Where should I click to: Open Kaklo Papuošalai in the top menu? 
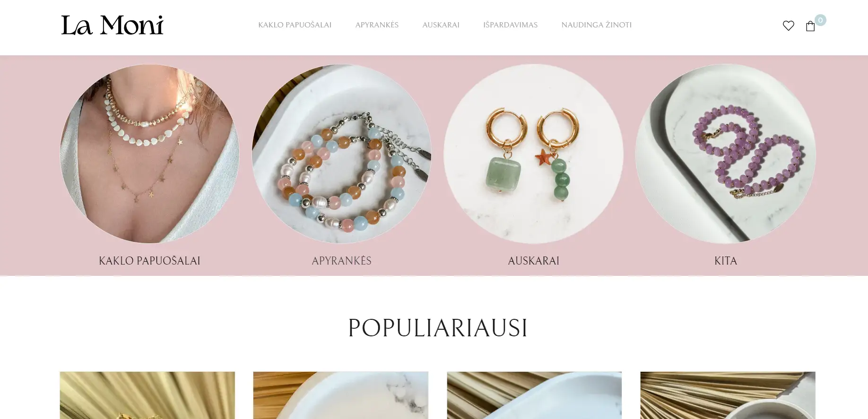tap(295, 25)
